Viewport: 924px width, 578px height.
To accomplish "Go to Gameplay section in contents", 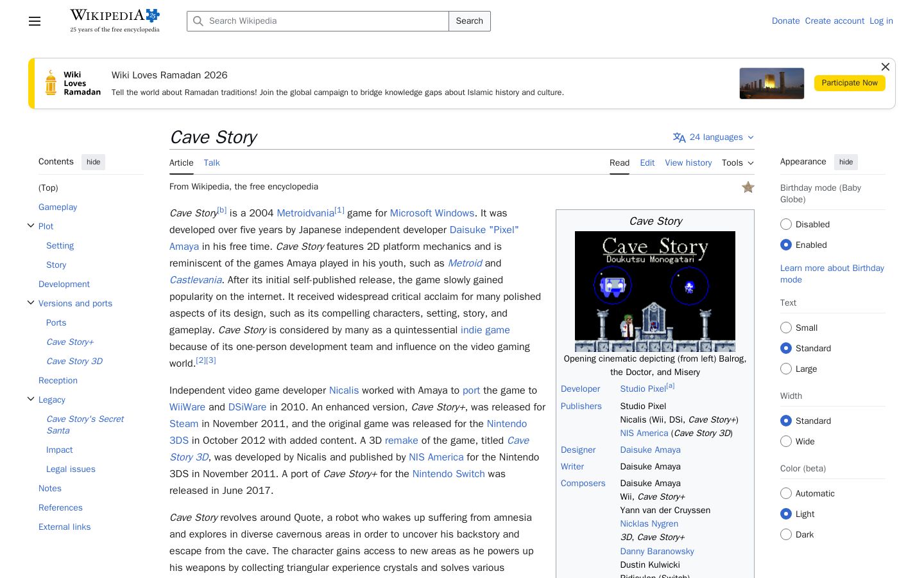I will pyautogui.click(x=58, y=207).
